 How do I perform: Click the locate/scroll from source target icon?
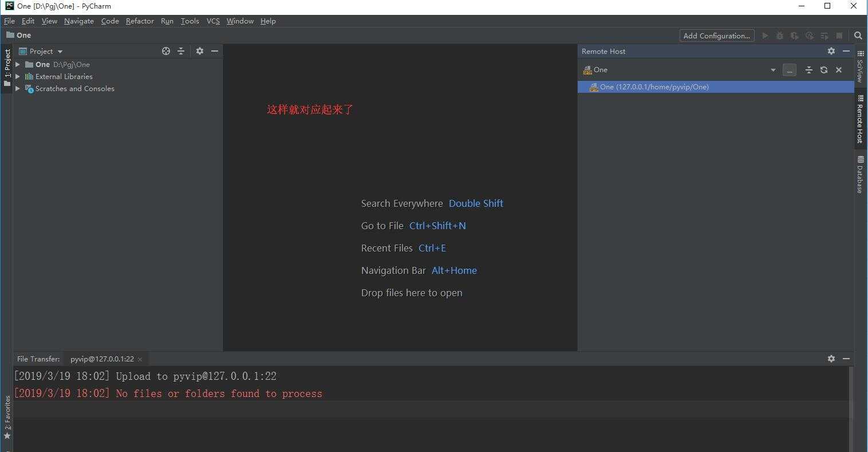[x=166, y=51]
